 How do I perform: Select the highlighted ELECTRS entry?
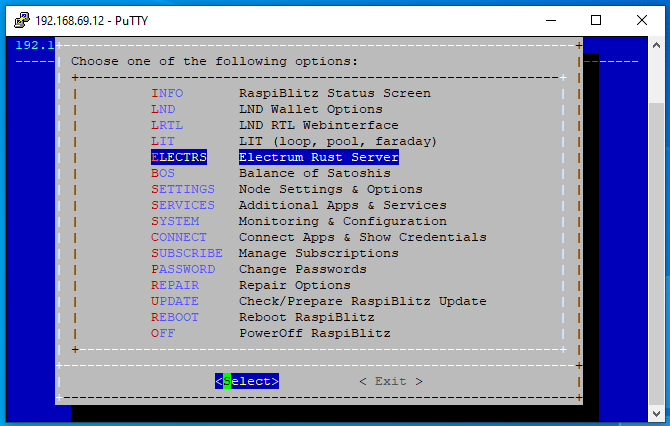pyautogui.click(x=179, y=157)
